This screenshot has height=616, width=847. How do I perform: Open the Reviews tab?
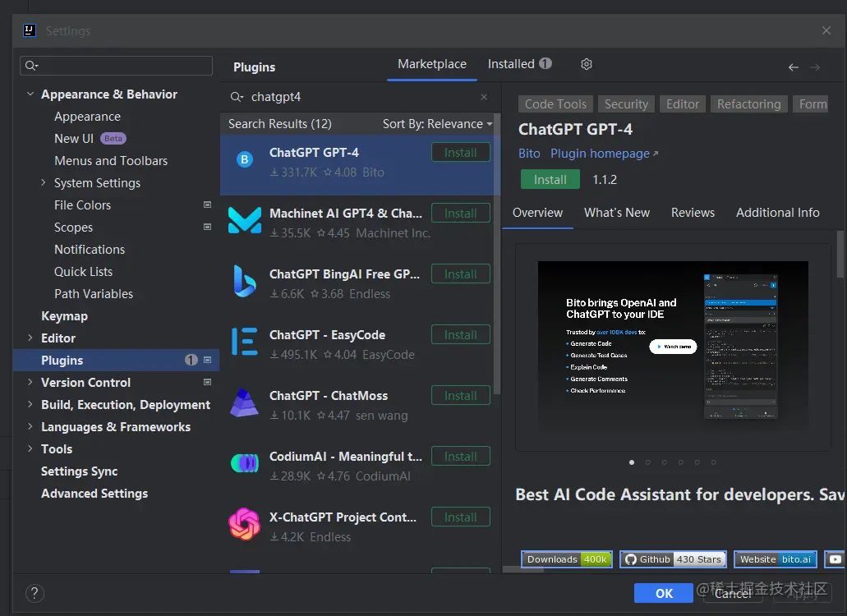[693, 213]
